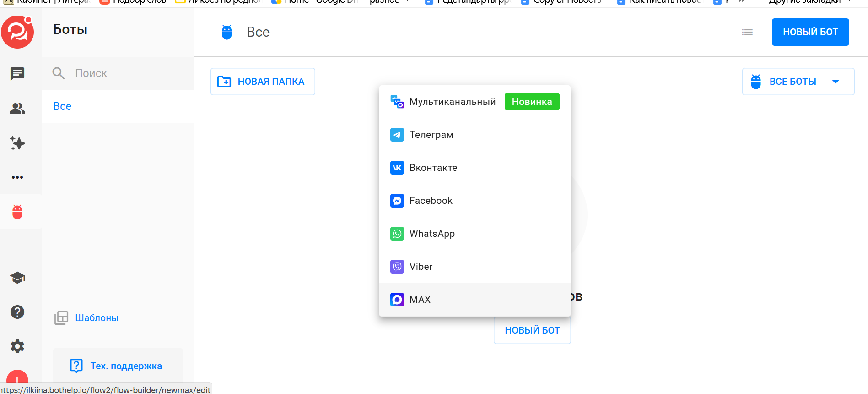Screen dimensions: 868x394
Task: Choose Facebook from the bot menu
Action: (x=475, y=201)
